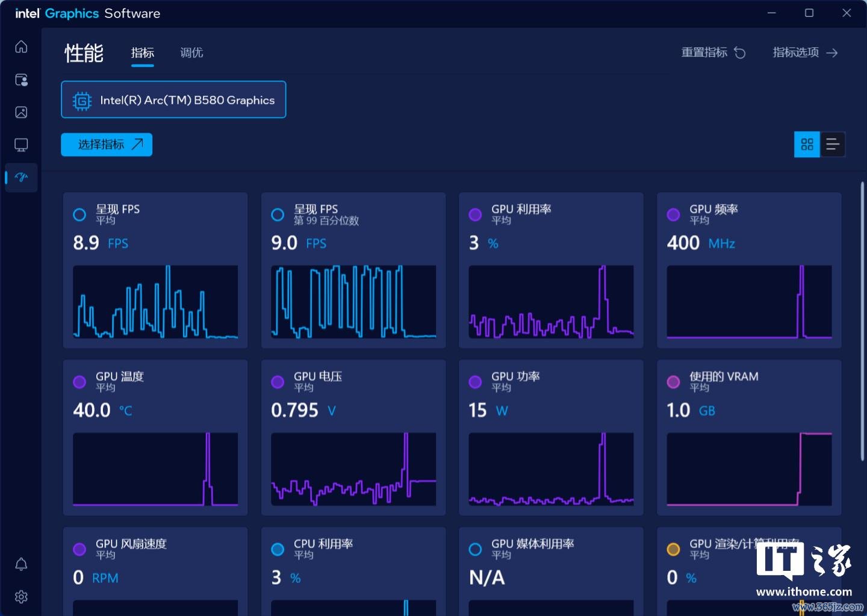
Task: Click the 400 MHz value
Action: point(701,243)
